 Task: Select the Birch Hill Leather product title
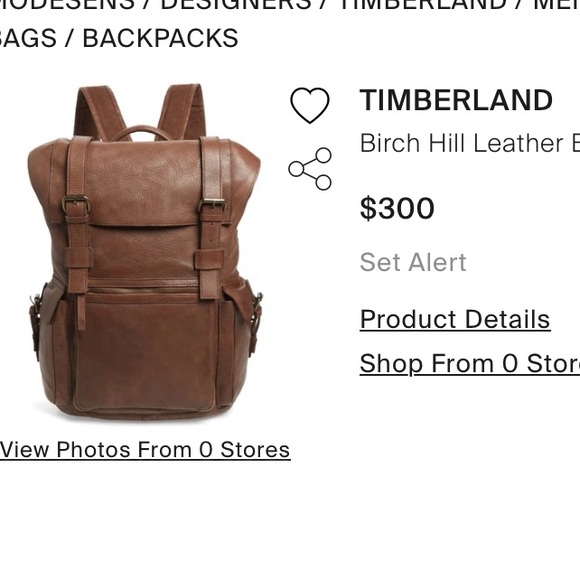(x=470, y=143)
